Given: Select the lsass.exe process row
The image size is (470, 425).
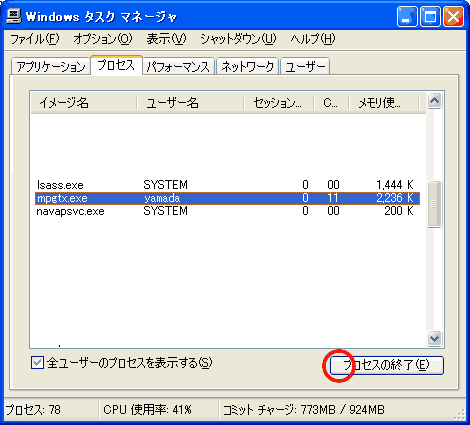Looking at the screenshot, I should tap(227, 185).
